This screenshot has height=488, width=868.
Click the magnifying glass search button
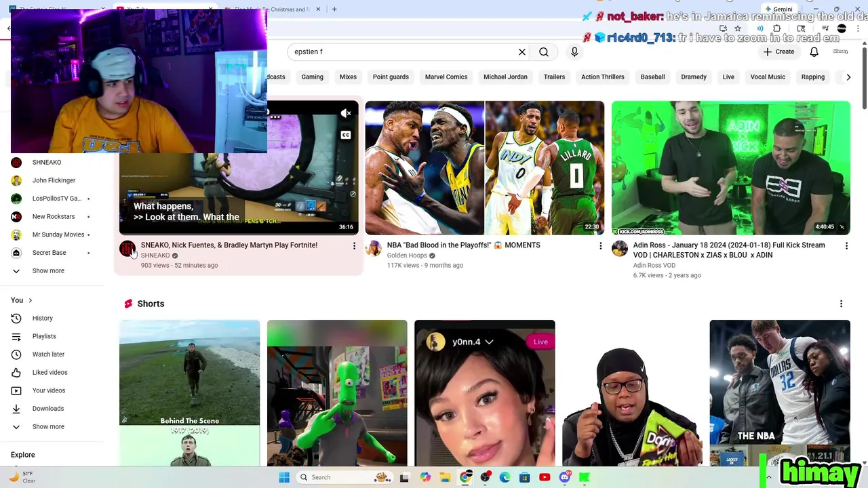click(x=544, y=52)
